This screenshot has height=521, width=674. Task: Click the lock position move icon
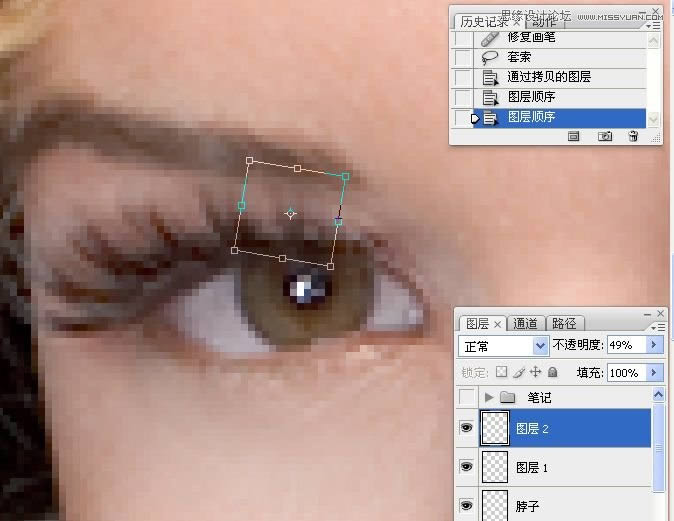tap(535, 372)
